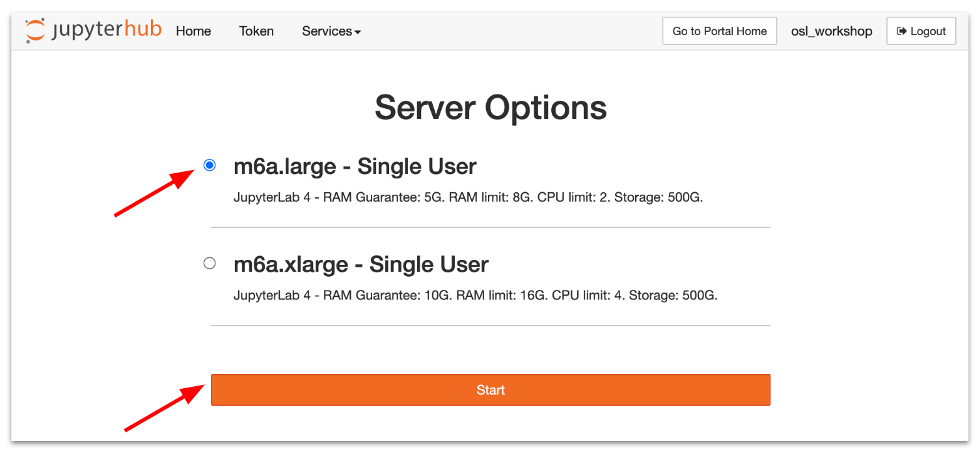Log out using the Logout button
Viewport: 980px width, 452px height.
pyautogui.click(x=921, y=31)
